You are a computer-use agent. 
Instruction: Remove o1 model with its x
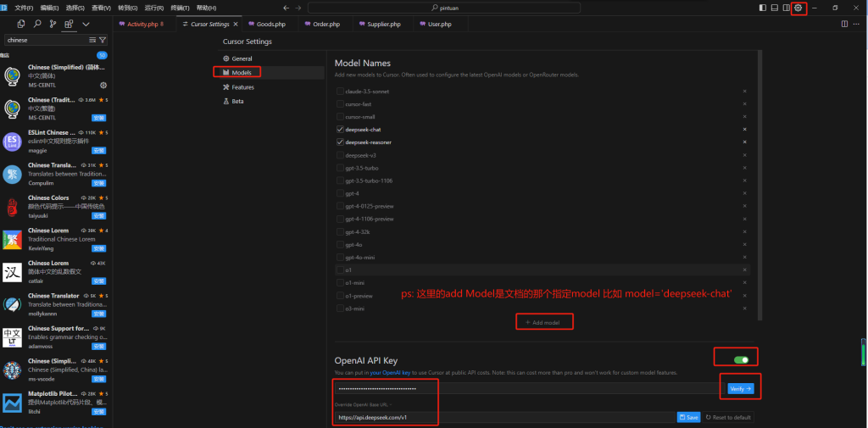pos(744,270)
